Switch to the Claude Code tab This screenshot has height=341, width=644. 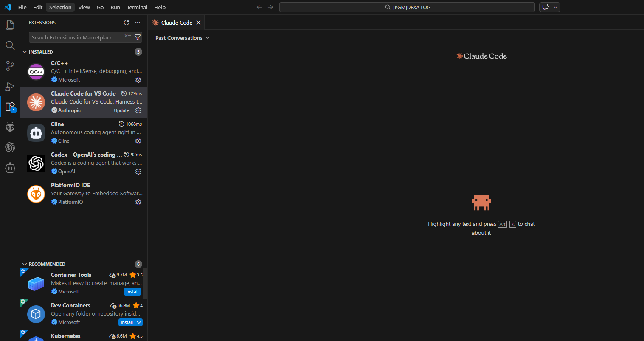[x=176, y=23]
